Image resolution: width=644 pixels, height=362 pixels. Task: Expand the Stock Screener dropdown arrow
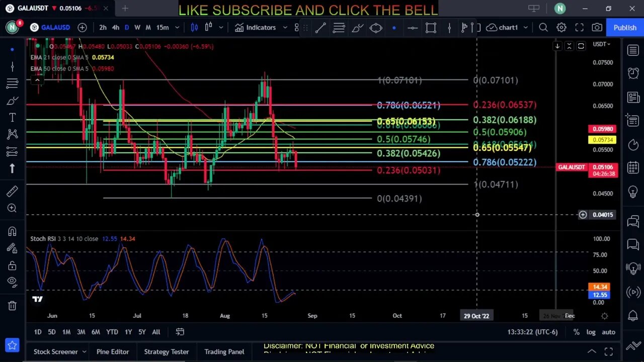[84, 352]
